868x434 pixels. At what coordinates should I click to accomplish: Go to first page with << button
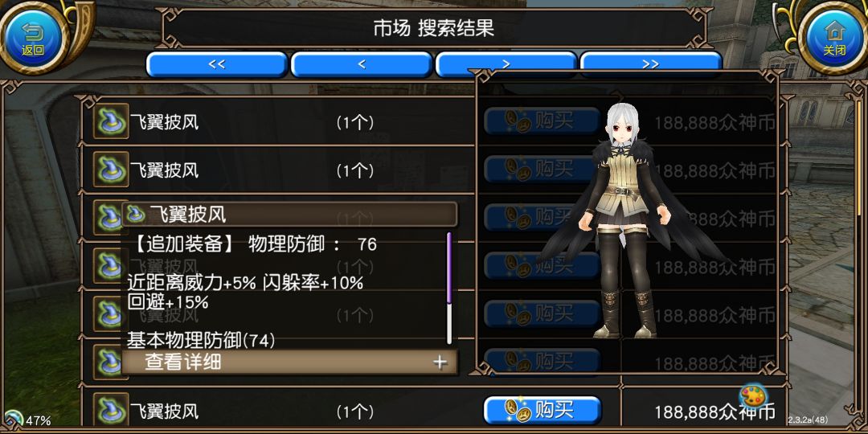click(x=216, y=64)
